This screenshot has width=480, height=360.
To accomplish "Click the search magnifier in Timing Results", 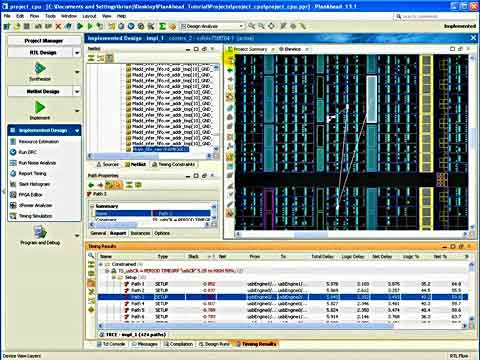I will [x=91, y=256].
